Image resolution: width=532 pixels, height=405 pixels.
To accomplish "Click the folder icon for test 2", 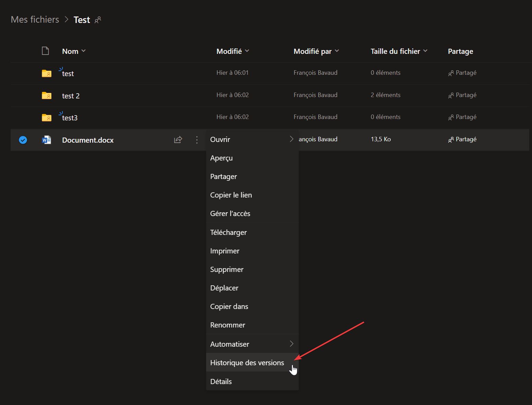I will [46, 95].
